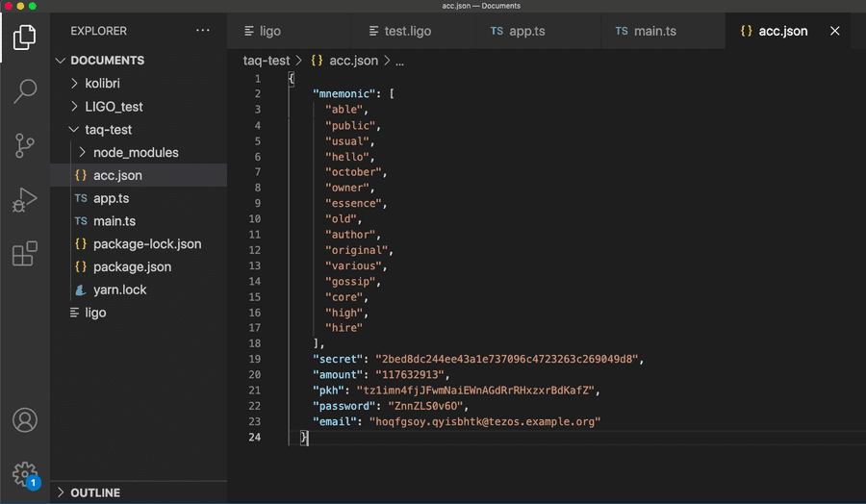Open the Accounts icon in activity bar
The height and width of the screenshot is (504, 866).
click(25, 420)
